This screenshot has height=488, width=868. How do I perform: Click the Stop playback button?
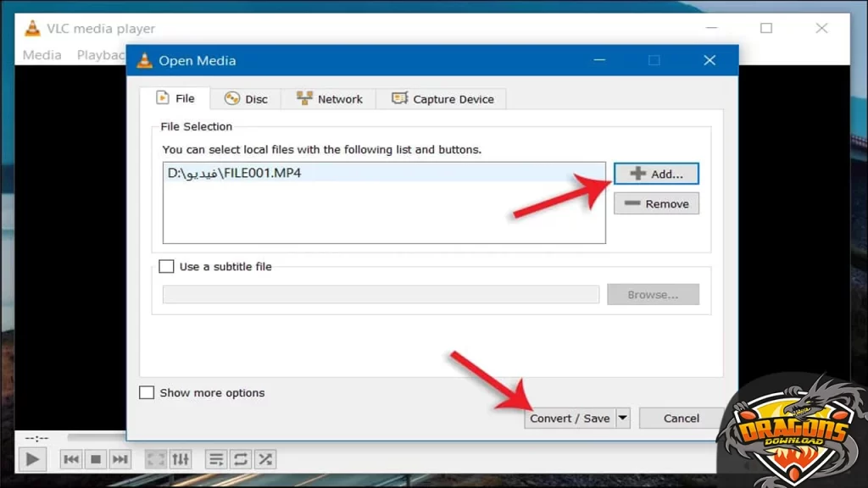(x=96, y=459)
